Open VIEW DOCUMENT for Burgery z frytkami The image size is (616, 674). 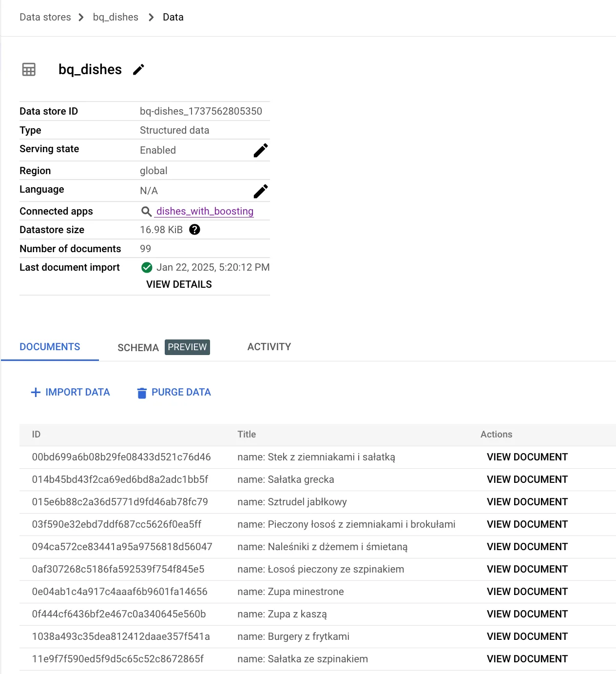click(x=527, y=636)
